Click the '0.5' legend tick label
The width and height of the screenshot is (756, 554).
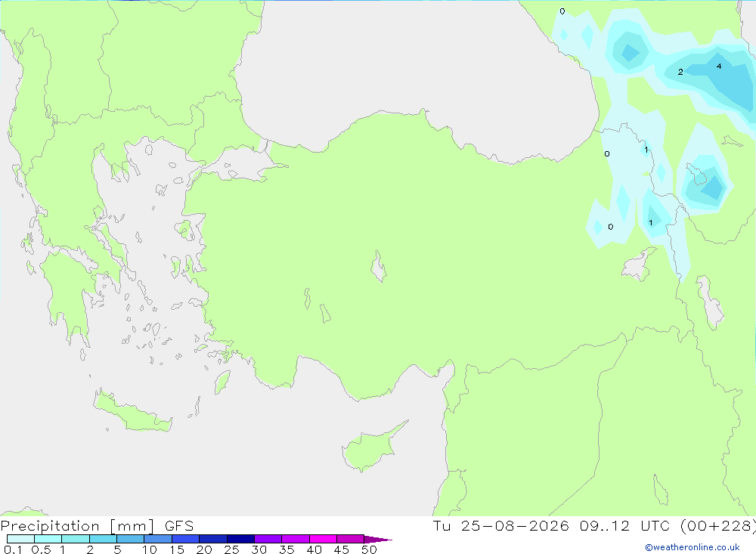(41, 549)
